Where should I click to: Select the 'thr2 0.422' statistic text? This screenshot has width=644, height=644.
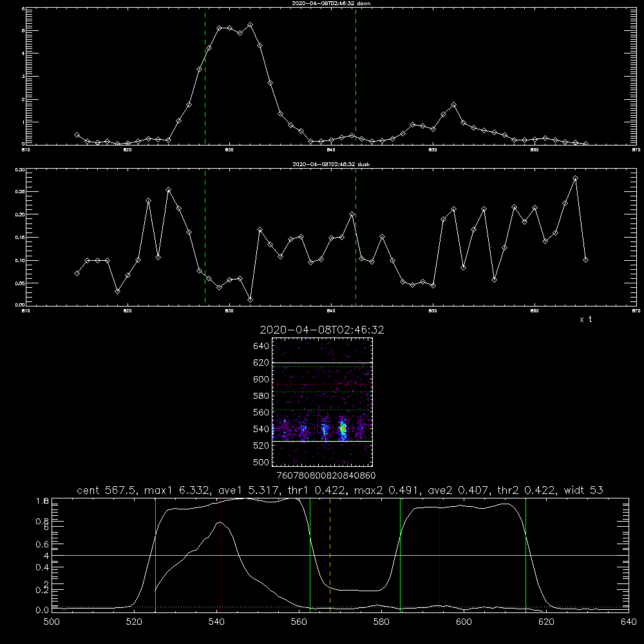[x=527, y=490]
